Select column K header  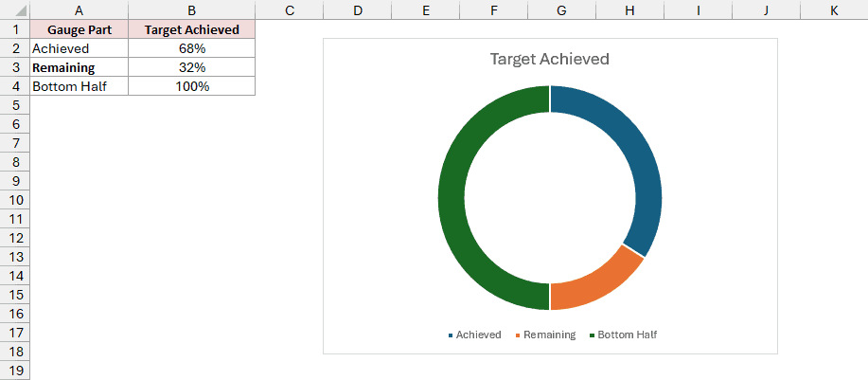[834, 10]
